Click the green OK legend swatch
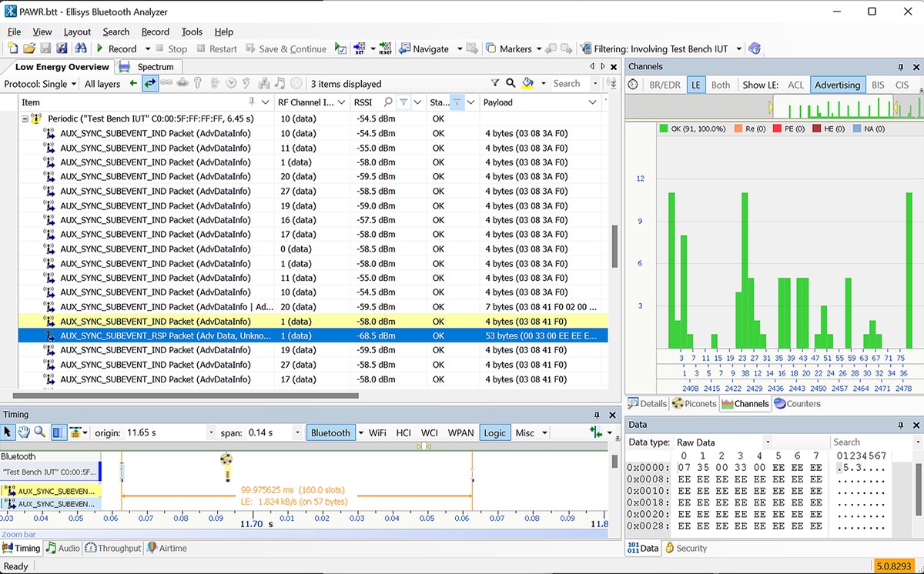The width and height of the screenshot is (924, 574). [664, 128]
